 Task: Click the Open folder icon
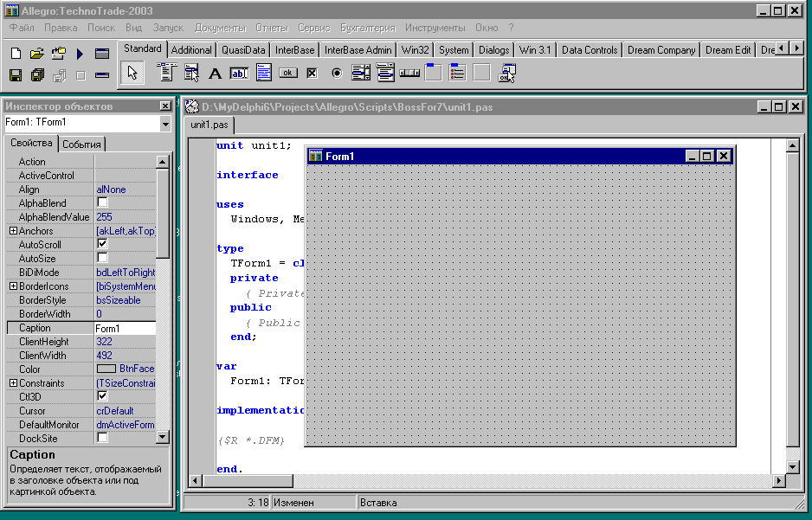(x=36, y=54)
